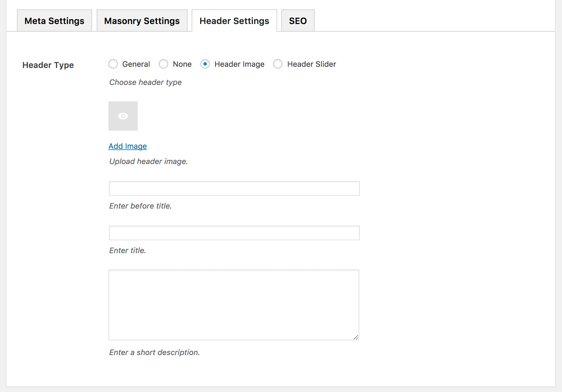Focus the before title input field

point(234,188)
